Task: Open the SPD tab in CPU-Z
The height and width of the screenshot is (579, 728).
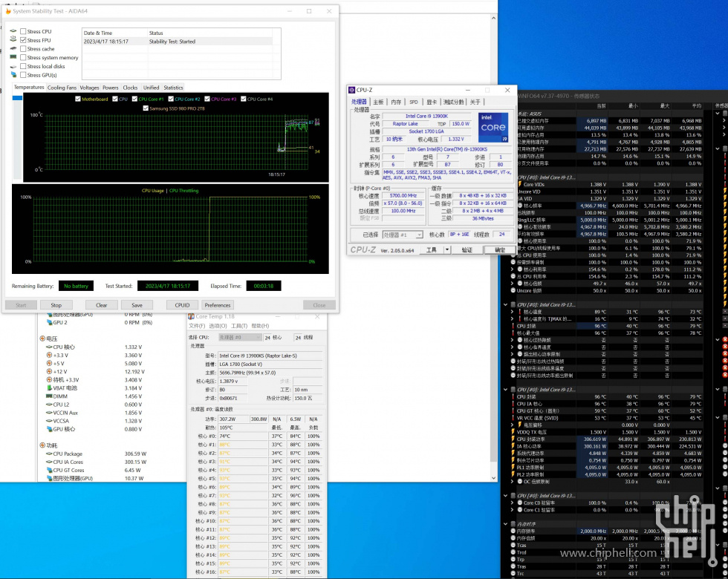Action: [x=414, y=102]
